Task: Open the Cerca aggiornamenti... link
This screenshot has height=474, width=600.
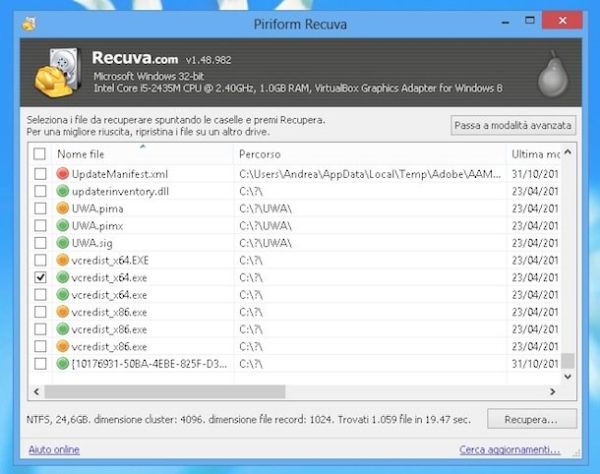Action: tap(517, 449)
